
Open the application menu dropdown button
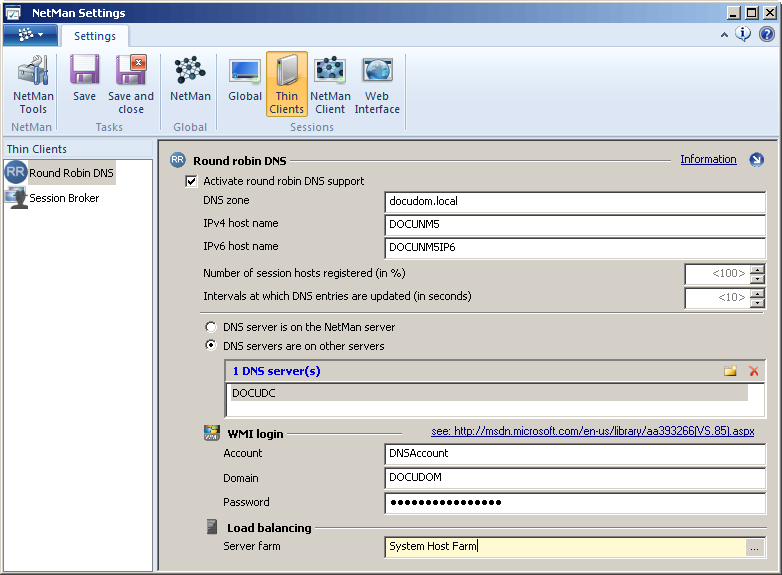pyautogui.click(x=30, y=35)
